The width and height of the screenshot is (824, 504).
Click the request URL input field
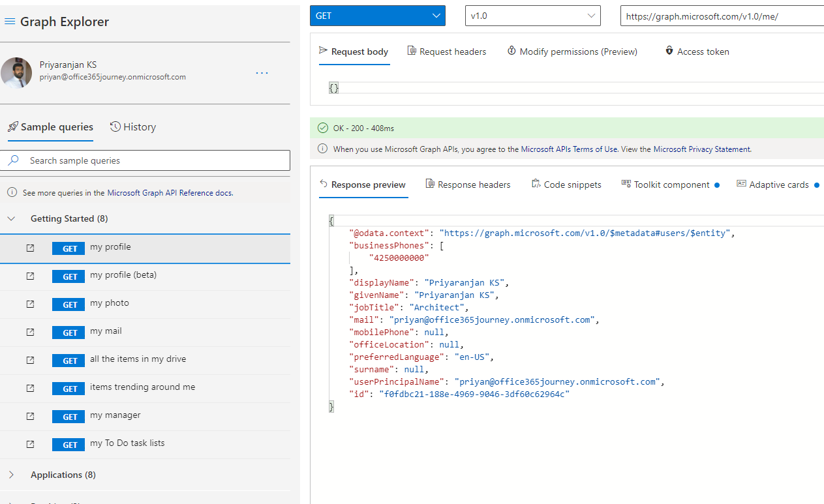[x=722, y=16]
